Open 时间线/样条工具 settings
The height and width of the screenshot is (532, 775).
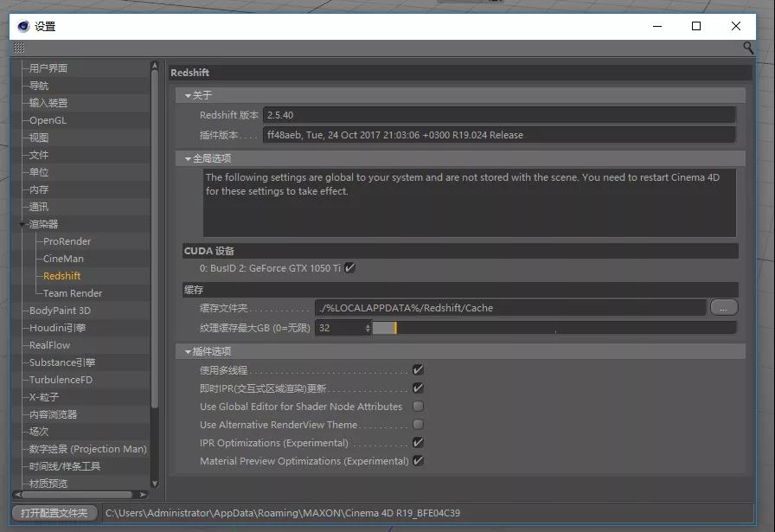65,466
